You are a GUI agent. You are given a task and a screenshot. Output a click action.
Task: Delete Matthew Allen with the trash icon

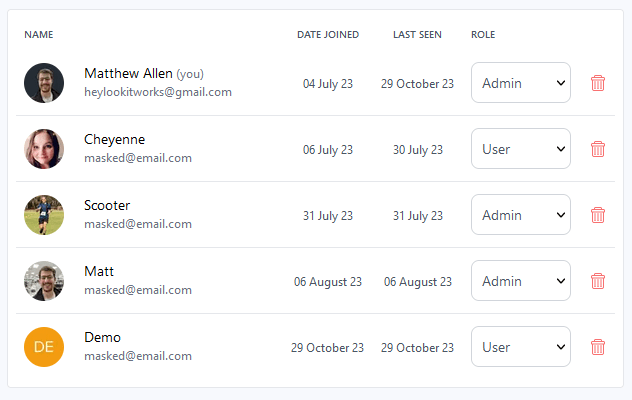click(598, 83)
